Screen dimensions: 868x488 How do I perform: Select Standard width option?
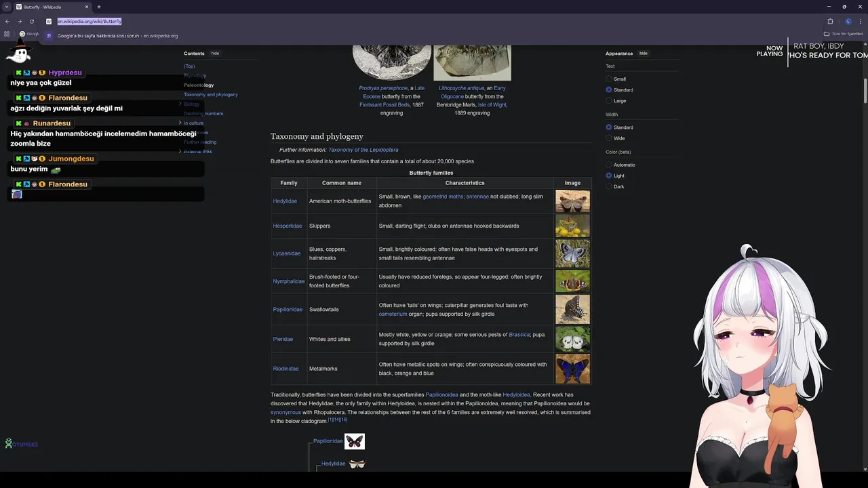[x=609, y=127]
